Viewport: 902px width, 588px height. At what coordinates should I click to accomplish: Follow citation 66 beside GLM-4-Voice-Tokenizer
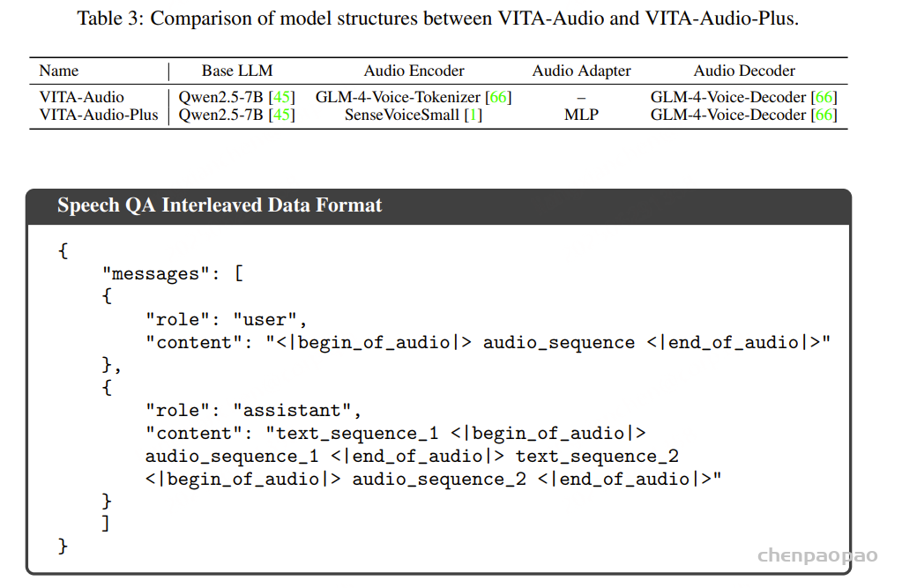(x=498, y=97)
